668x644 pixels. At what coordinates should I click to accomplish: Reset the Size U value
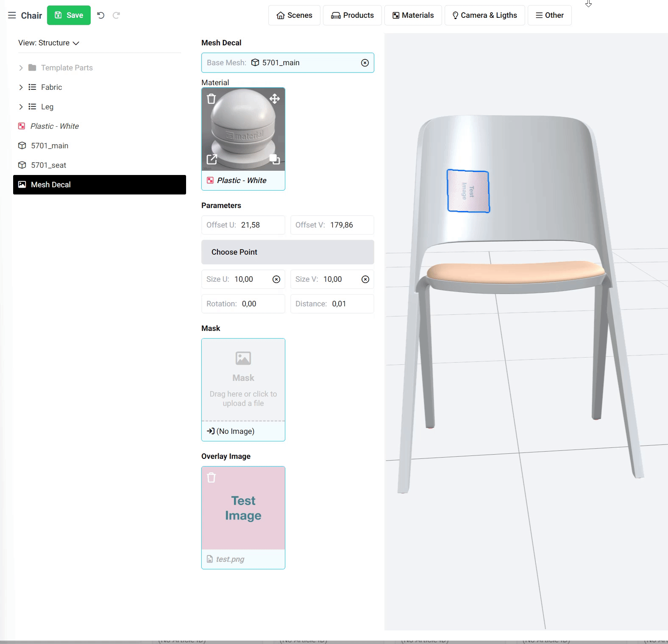(x=276, y=279)
